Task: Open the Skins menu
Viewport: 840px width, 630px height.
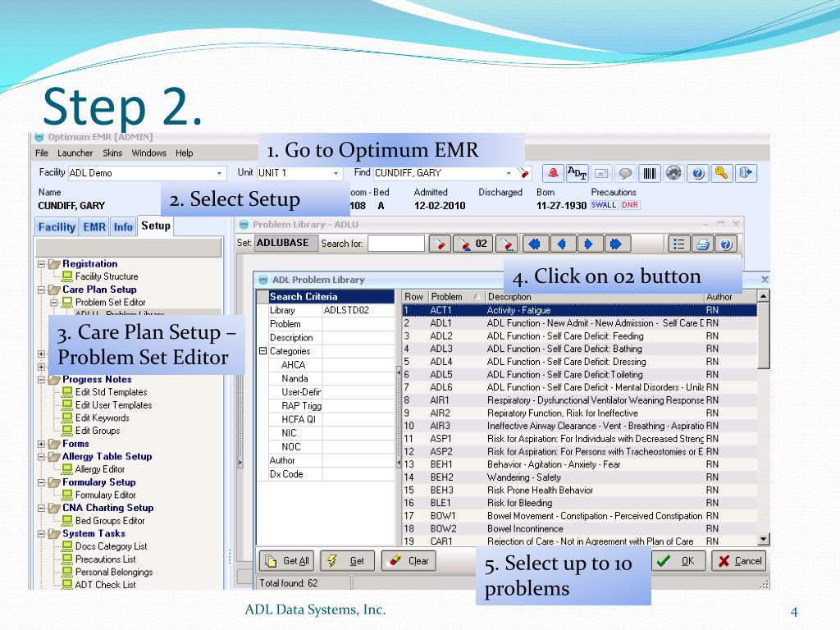Action: [112, 153]
